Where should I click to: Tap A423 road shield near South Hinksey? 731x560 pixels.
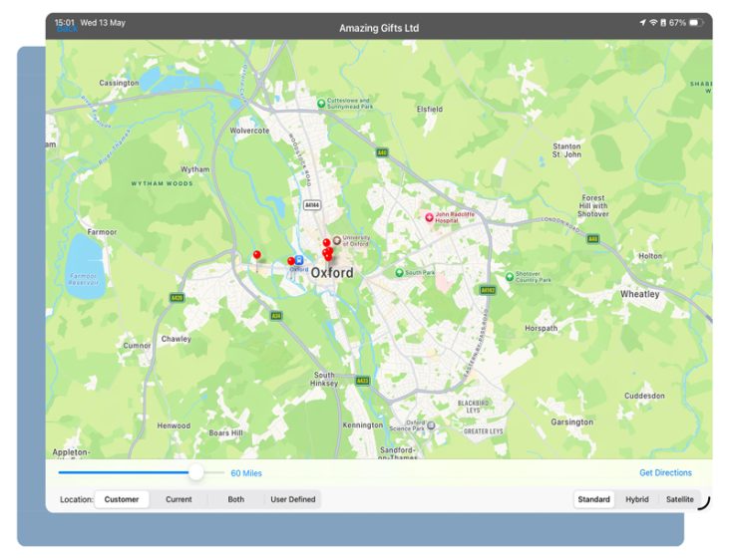pos(362,381)
